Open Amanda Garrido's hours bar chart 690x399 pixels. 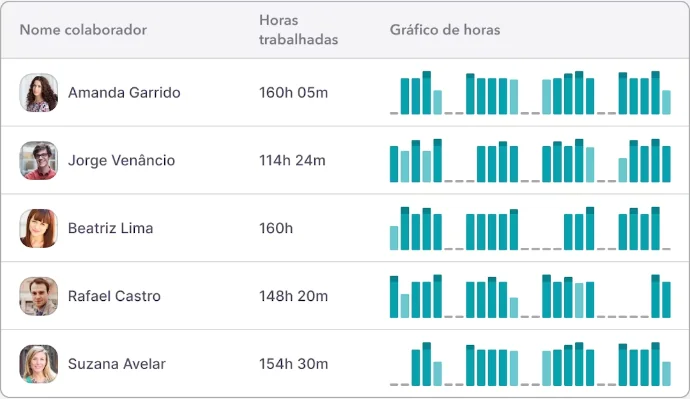pyautogui.click(x=530, y=92)
